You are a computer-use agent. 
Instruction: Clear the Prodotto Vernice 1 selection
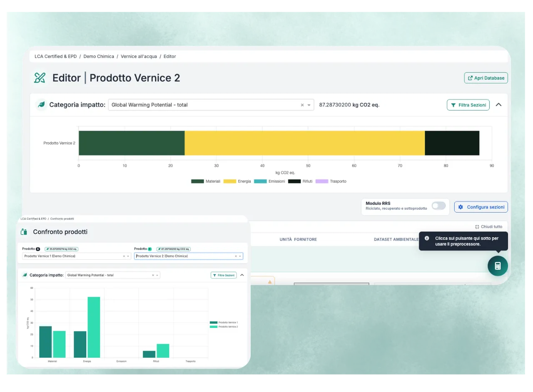[x=124, y=256]
